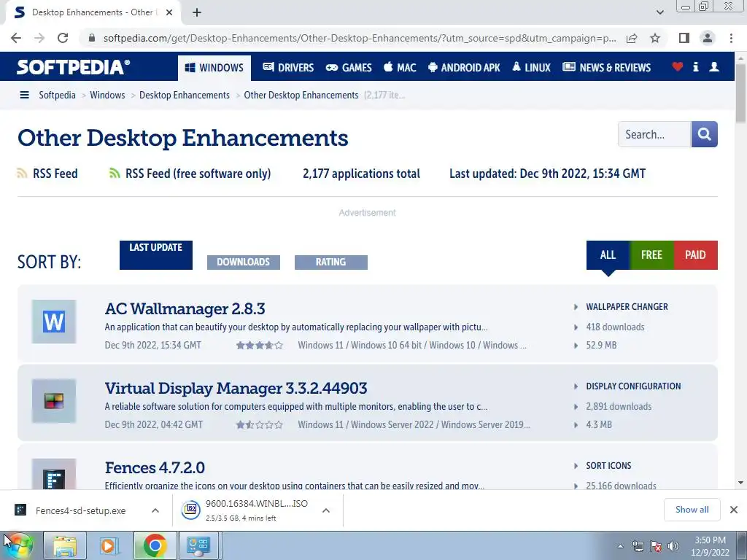Open Virtual Display Manager 3.3.2.44903 link
Image resolution: width=747 pixels, height=560 pixels.
point(236,388)
